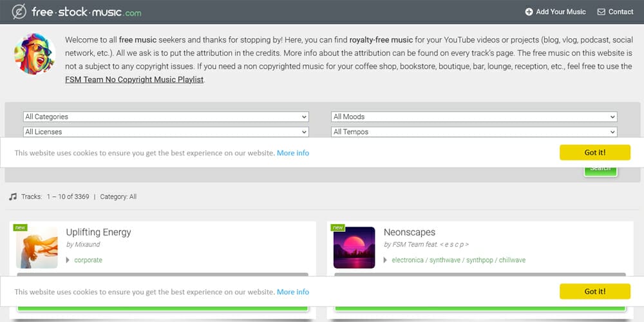Click the Uplifting Energy cover thumbnail
Image resolution: width=644 pixels, height=322 pixels.
37,248
